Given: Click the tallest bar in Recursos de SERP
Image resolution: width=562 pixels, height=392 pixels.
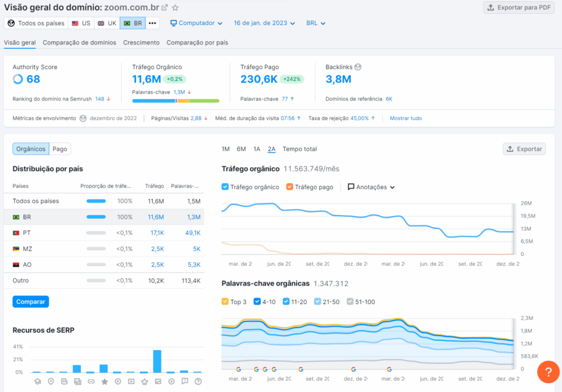Looking at the screenshot, I should 157,361.
